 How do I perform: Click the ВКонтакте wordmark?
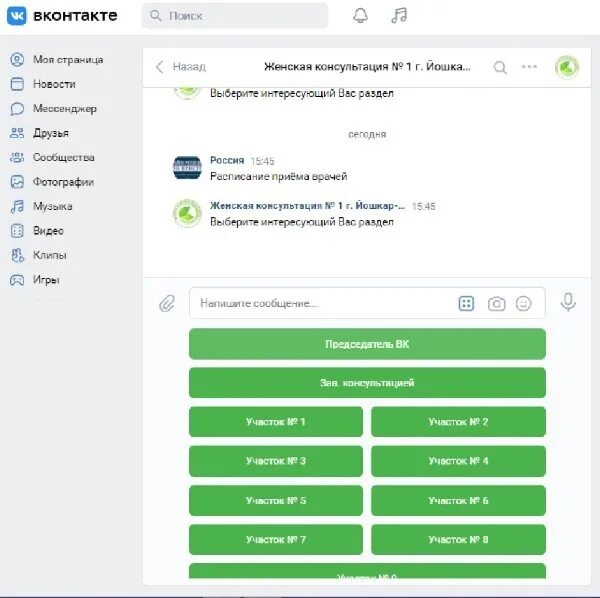coord(75,16)
